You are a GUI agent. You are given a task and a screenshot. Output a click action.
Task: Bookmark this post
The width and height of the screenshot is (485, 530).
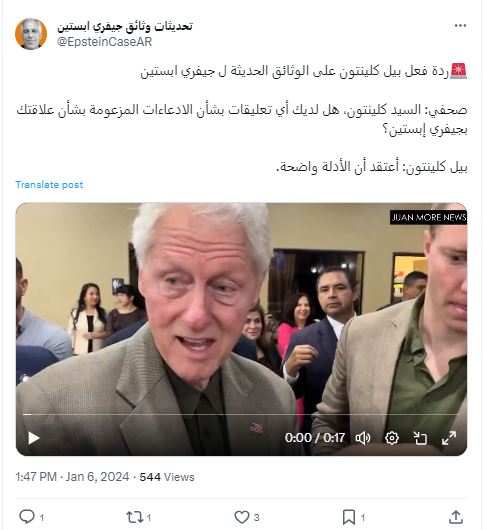point(349,517)
